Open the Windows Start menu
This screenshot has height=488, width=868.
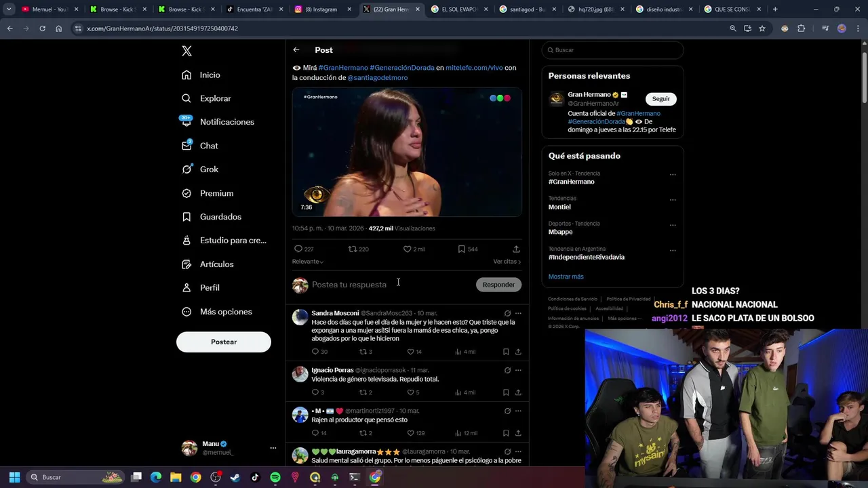click(x=14, y=477)
